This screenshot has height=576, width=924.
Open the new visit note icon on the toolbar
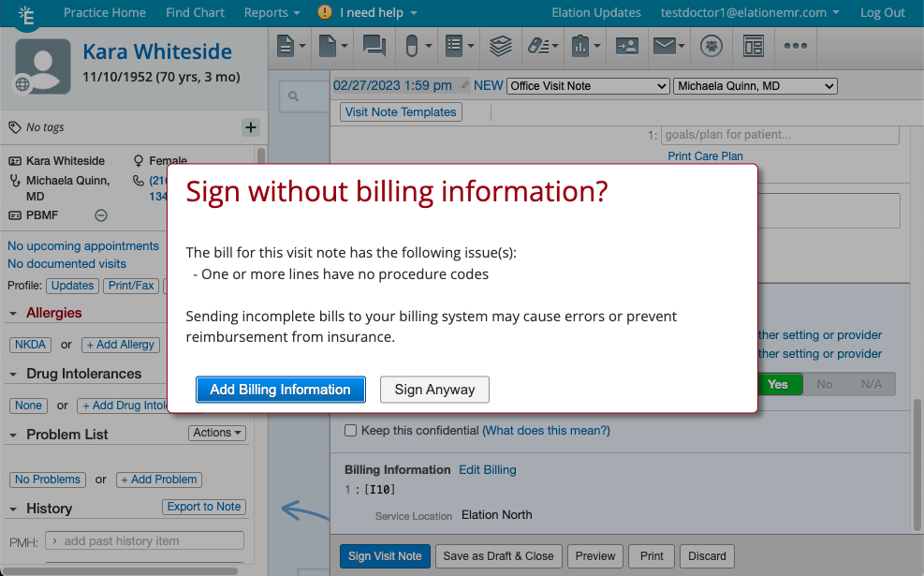coord(285,47)
